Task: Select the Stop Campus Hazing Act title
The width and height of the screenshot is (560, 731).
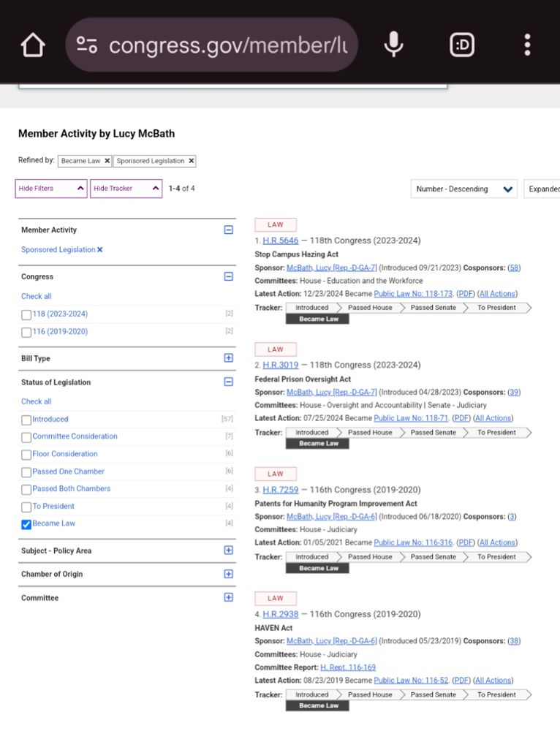Action: coord(297,254)
